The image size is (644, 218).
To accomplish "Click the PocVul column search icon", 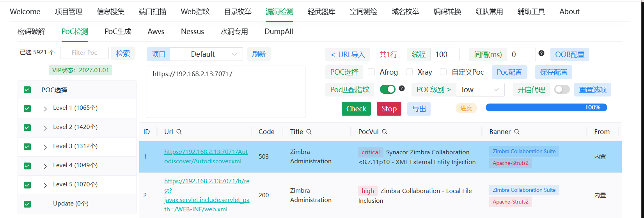I will coord(385,132).
